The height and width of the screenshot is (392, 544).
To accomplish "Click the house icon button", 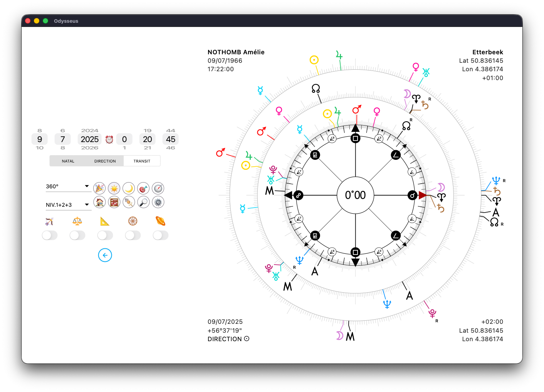I will tap(99, 202).
